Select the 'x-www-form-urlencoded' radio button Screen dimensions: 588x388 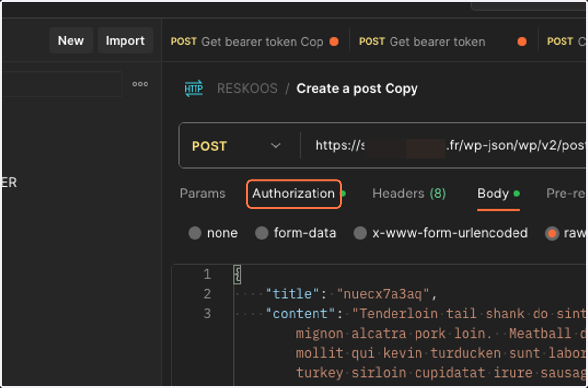[360, 233]
